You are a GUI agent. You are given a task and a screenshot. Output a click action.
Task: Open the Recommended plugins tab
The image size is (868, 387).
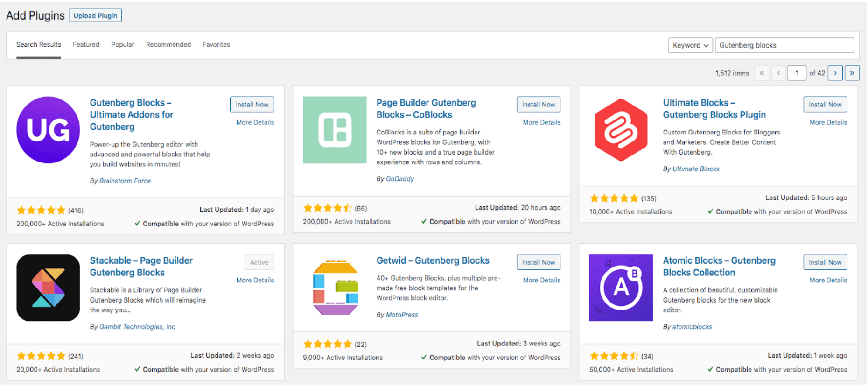[x=168, y=45]
